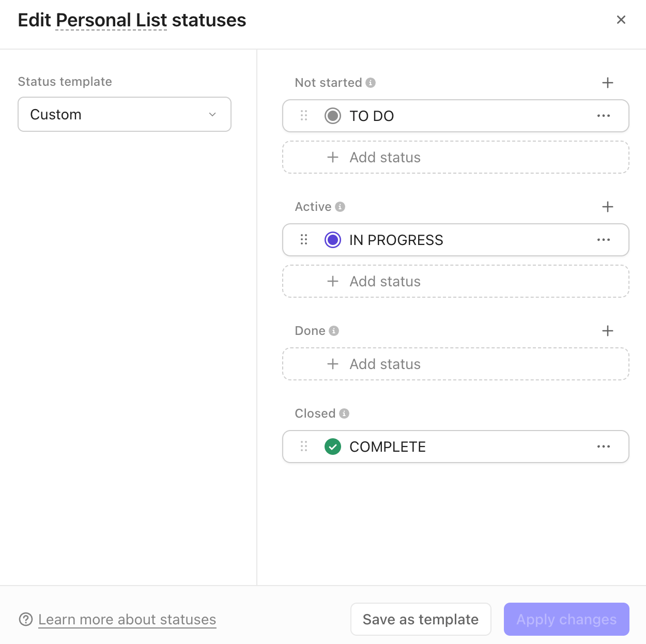
Task: Click the Save as template button
Action: click(420, 619)
